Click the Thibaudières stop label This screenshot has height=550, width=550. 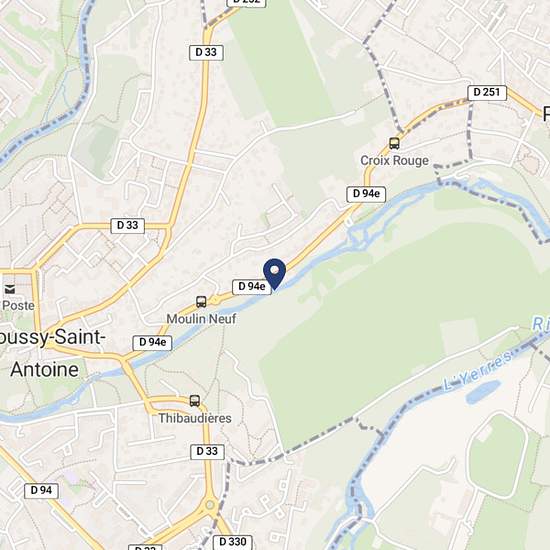tap(195, 418)
